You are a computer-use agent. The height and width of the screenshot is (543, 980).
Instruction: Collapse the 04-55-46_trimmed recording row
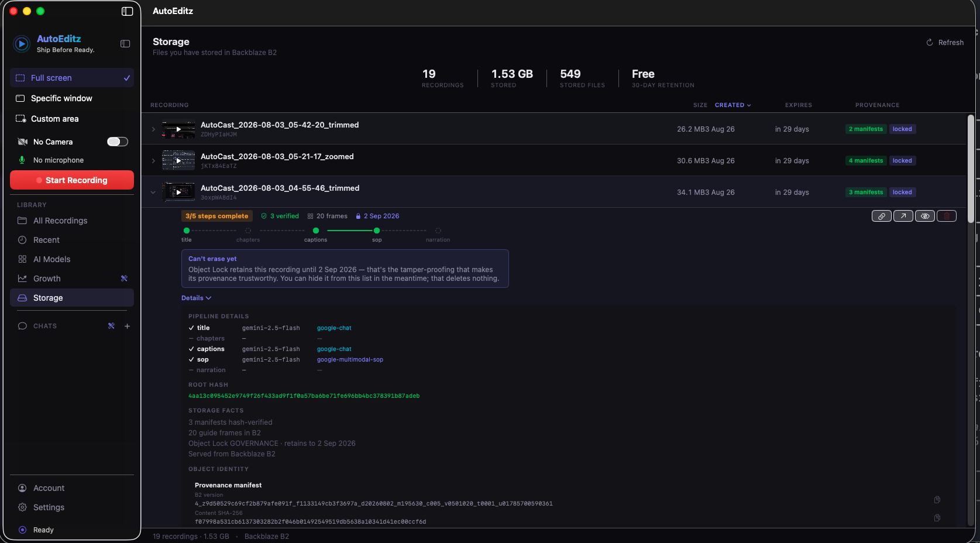[x=153, y=193]
